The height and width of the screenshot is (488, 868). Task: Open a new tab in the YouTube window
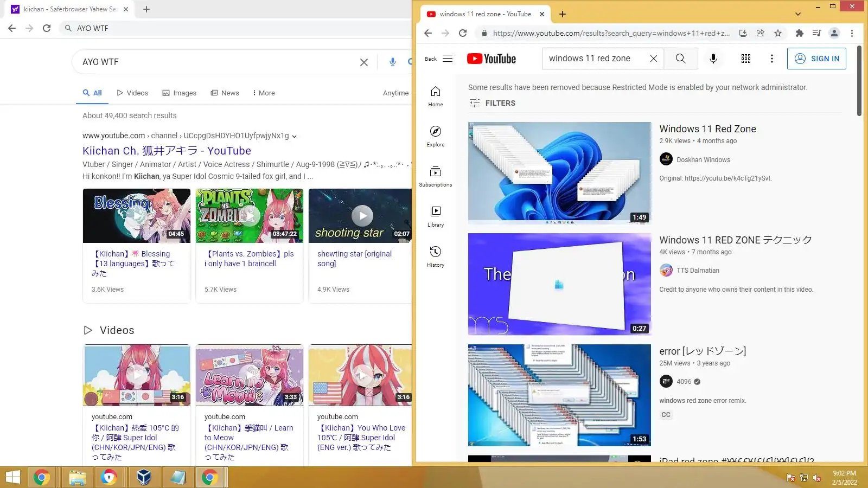pyautogui.click(x=563, y=14)
